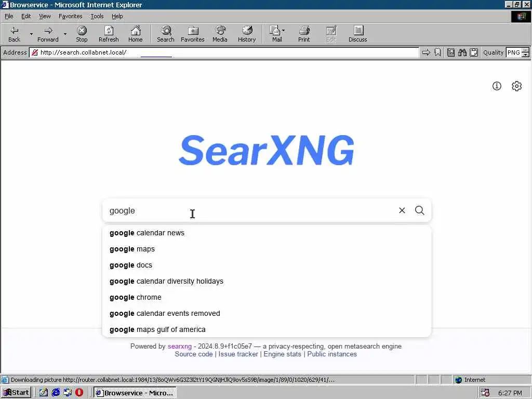Open the searxng project link
Image resolution: width=532 pixels, height=399 pixels.
coord(179,347)
